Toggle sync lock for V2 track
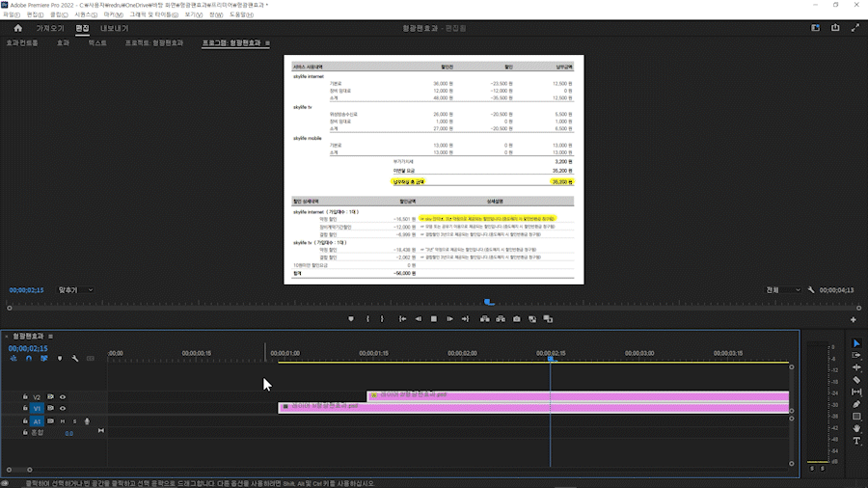Viewport: 868px width, 488px height. (50, 396)
